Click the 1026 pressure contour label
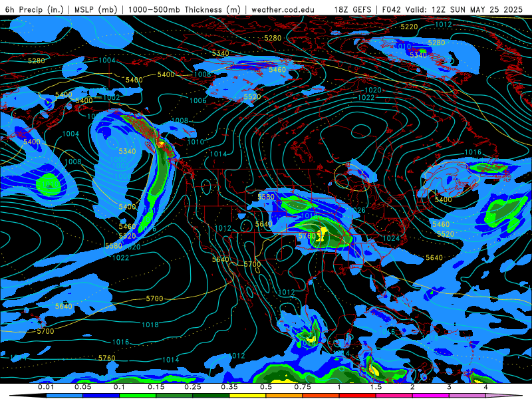The width and height of the screenshot is (532, 399). point(357,210)
